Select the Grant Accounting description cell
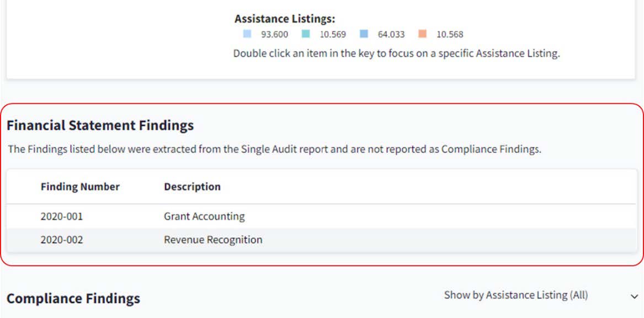This screenshot has width=644, height=318. tap(204, 216)
